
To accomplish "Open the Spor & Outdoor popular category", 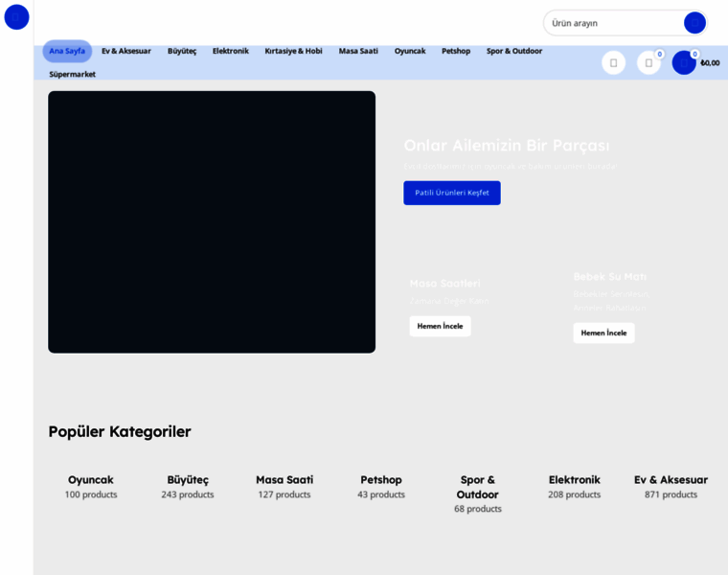I will [477, 487].
